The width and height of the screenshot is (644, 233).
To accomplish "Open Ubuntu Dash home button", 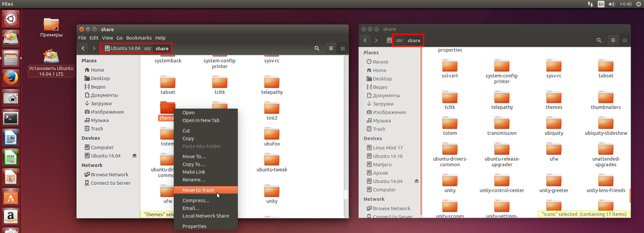I will click(x=11, y=19).
